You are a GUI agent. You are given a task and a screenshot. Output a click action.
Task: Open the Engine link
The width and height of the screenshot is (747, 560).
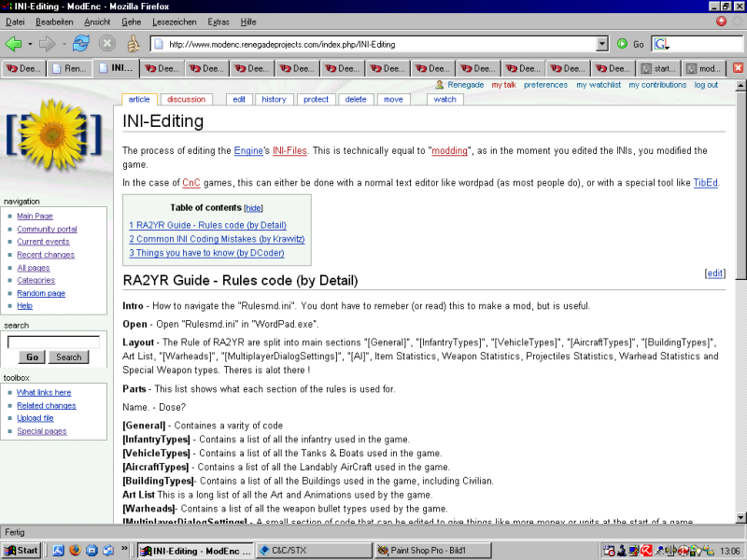coord(248,151)
